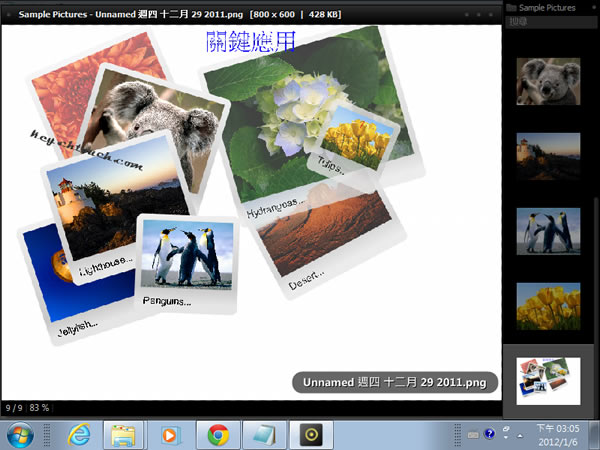
Task: Click the selected collage thumbnail at bottom
Action: tap(547, 381)
